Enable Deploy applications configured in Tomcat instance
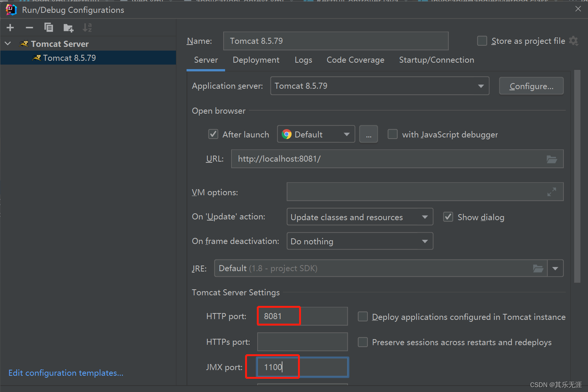 pos(363,316)
